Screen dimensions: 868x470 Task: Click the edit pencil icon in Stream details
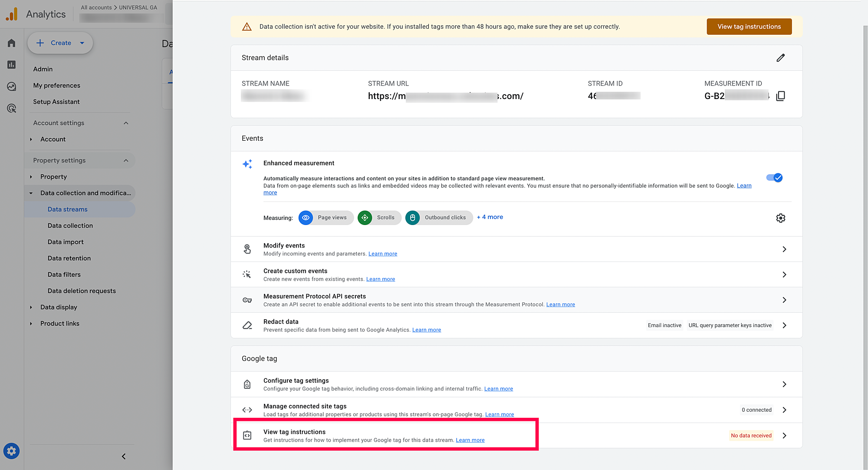(780, 58)
